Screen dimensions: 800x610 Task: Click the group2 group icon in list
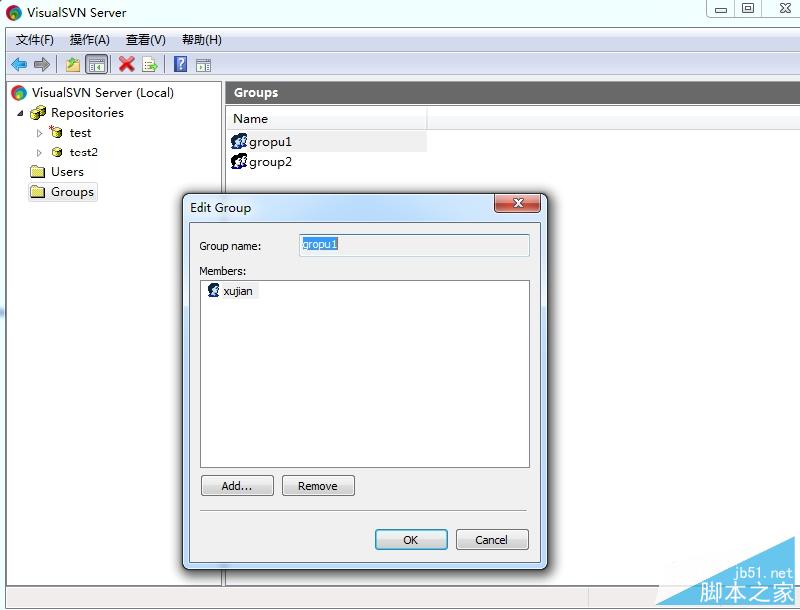[x=239, y=162]
